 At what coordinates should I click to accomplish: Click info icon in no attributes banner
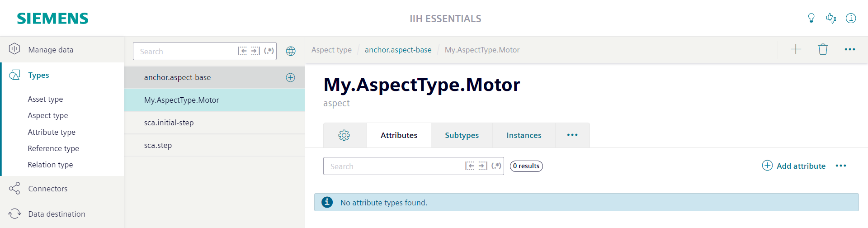[327, 202]
